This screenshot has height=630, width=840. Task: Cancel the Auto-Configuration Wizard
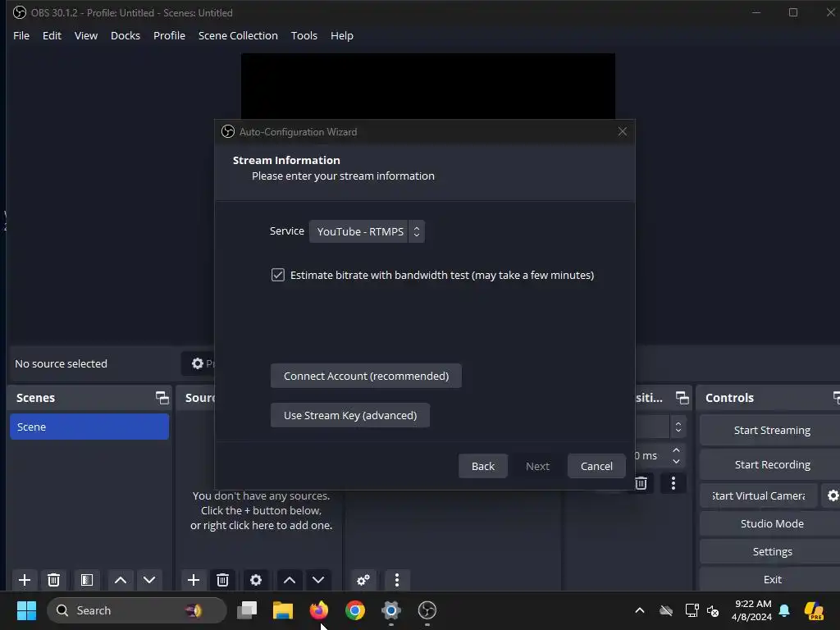click(596, 466)
